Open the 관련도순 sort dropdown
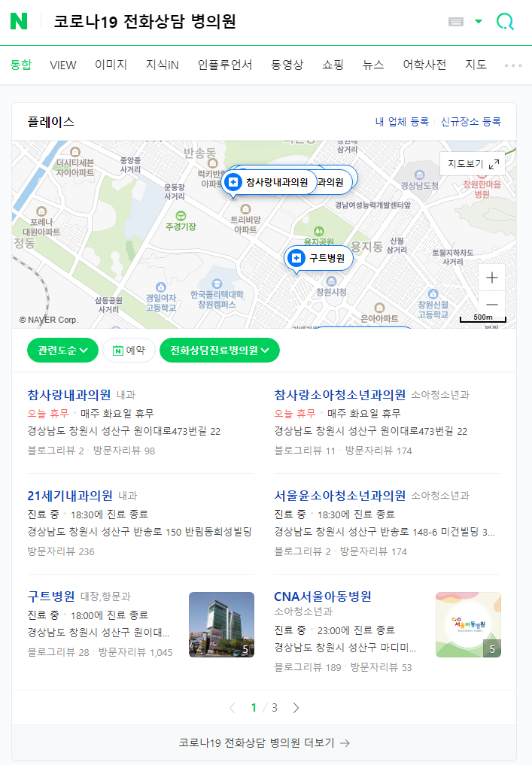The width and height of the screenshot is (532, 765). [63, 351]
